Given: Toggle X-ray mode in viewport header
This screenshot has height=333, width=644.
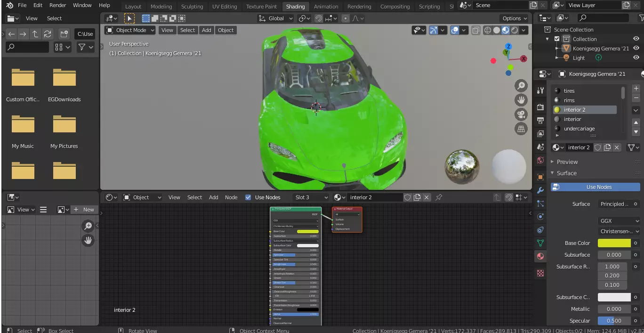Looking at the screenshot, I should [x=476, y=30].
